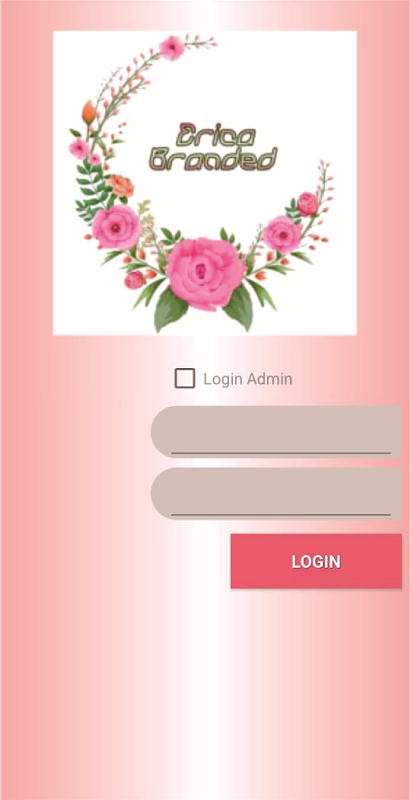Viewport: 411px width, 800px height.
Task: Tap the underline inside the first text field
Action: pyautogui.click(x=281, y=453)
